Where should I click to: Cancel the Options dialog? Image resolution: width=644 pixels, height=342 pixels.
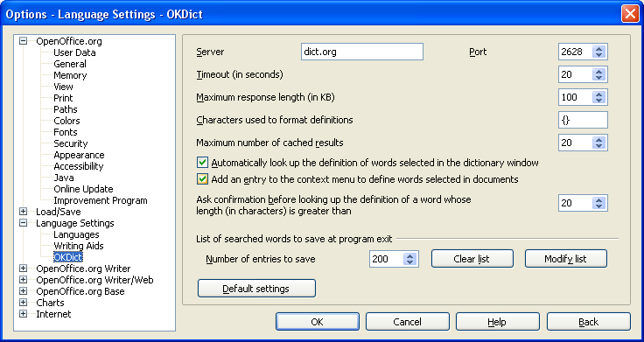[408, 322]
